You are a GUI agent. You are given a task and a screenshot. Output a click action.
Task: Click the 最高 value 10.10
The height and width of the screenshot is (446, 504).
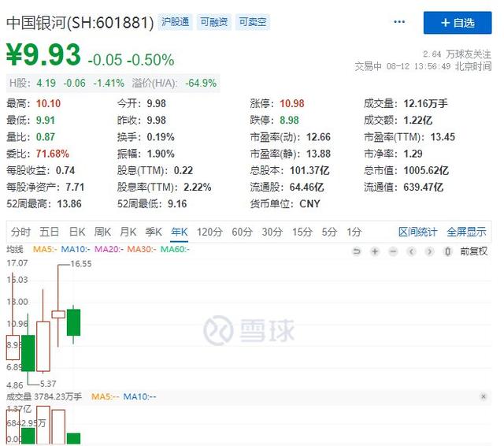tap(48, 103)
